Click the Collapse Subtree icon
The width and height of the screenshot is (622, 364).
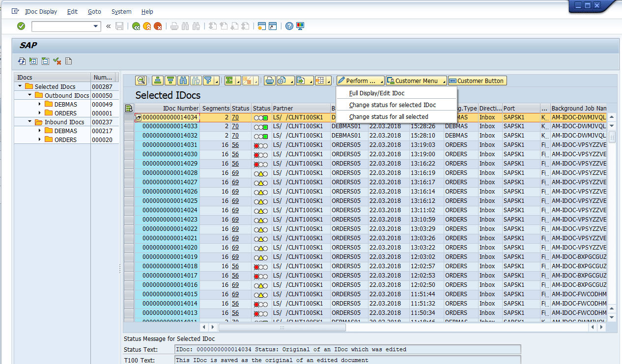point(45,61)
